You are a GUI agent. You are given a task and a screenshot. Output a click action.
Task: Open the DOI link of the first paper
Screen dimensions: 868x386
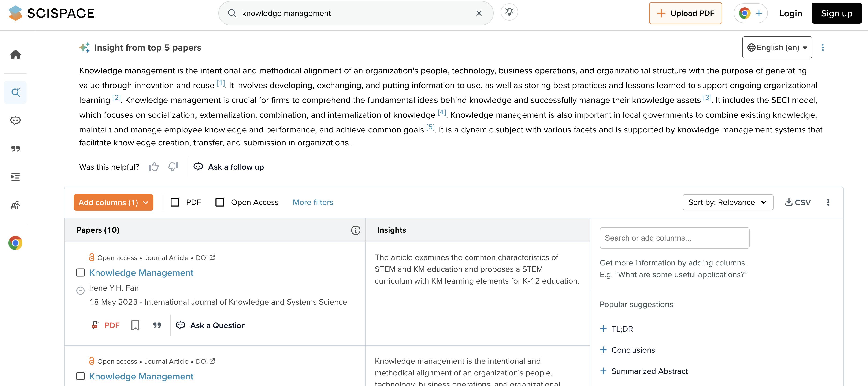click(205, 258)
